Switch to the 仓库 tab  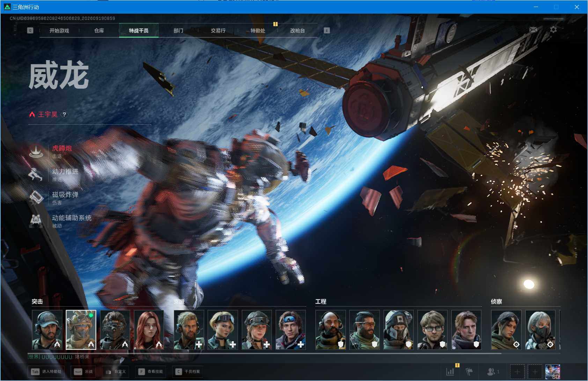[99, 31]
